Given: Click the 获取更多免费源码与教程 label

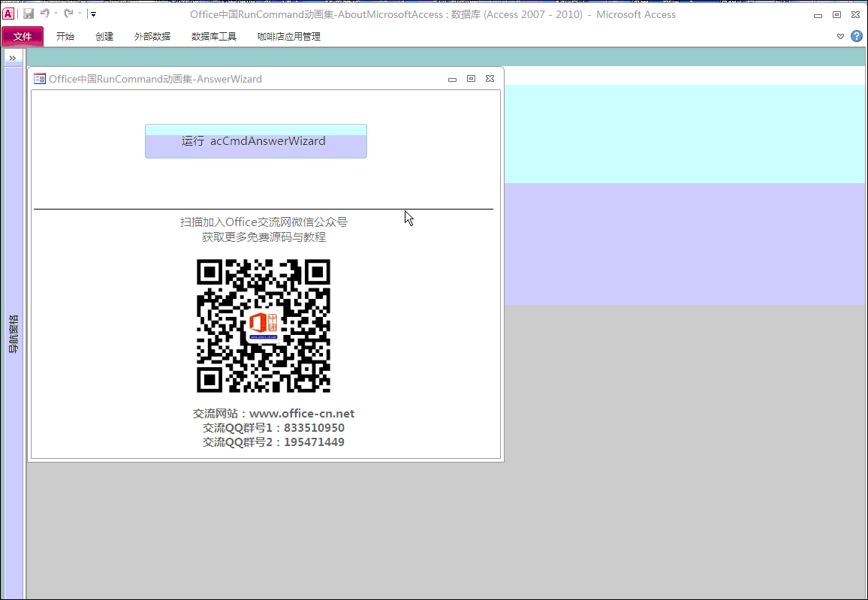Looking at the screenshot, I should [x=264, y=237].
